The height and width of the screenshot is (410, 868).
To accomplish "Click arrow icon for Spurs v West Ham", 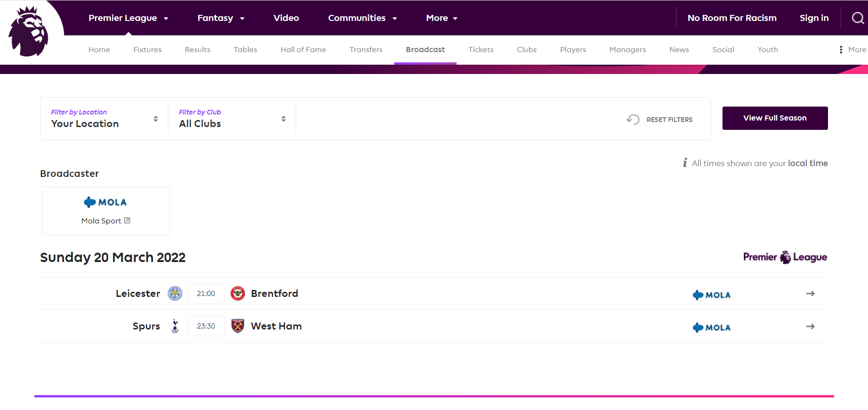I will coord(810,326).
